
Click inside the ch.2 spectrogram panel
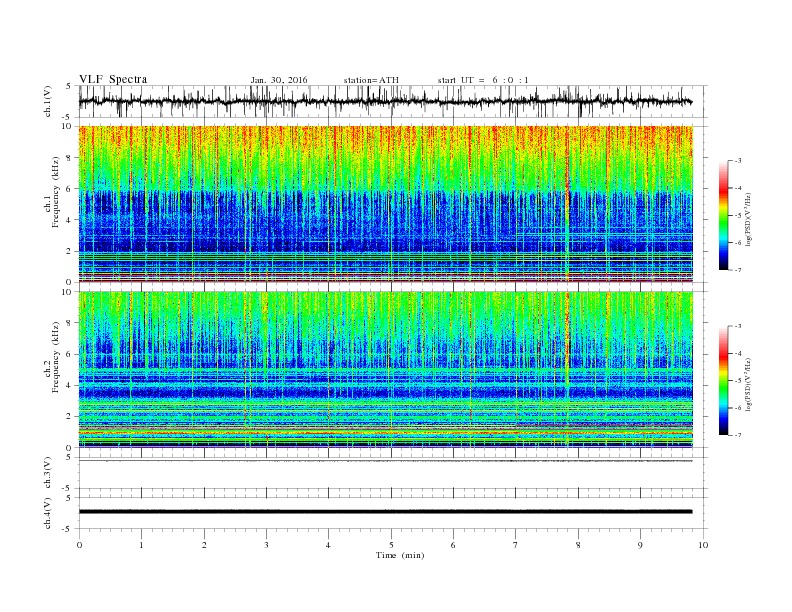coord(386,370)
